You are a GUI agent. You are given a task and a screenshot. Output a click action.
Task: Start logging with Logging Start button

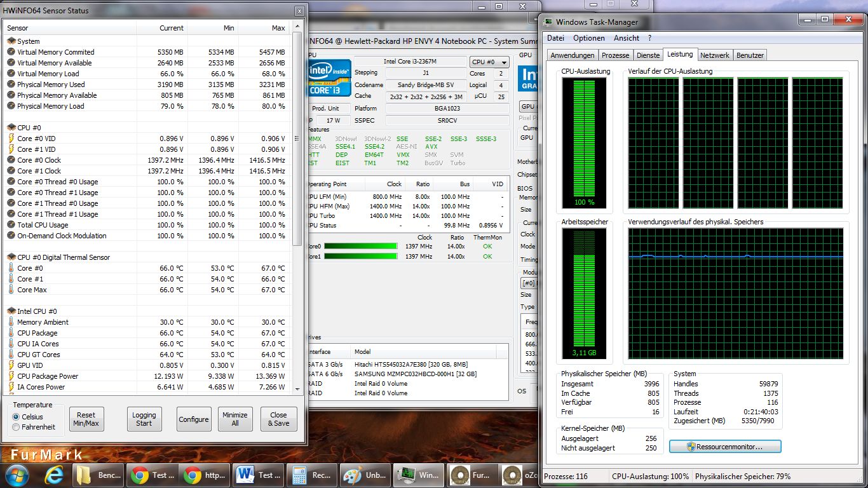pyautogui.click(x=144, y=419)
